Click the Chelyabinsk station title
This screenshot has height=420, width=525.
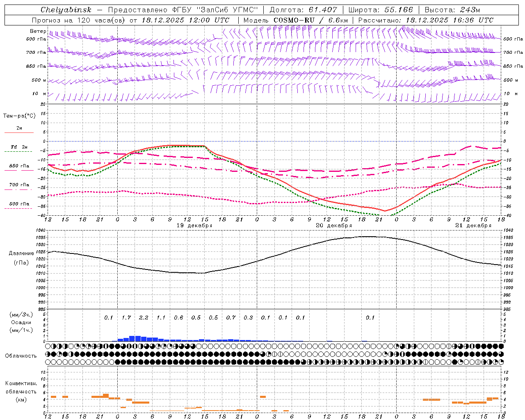coord(66,10)
